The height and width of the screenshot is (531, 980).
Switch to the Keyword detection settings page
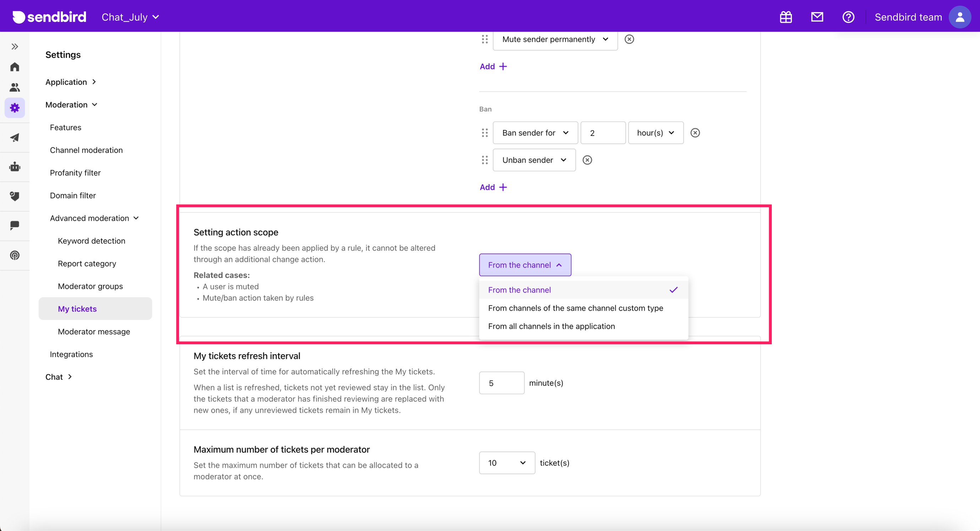(x=91, y=241)
